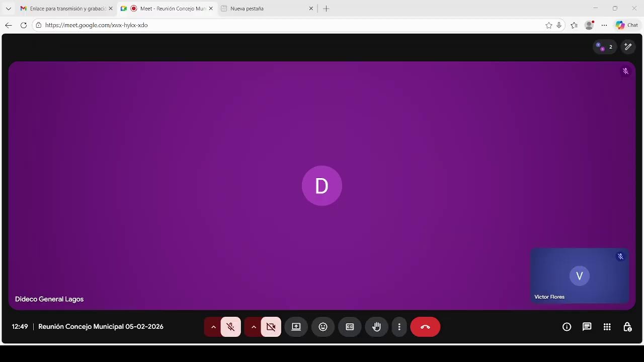Open a new browser tab with plus button
The height and width of the screenshot is (362, 644).
pos(326,9)
